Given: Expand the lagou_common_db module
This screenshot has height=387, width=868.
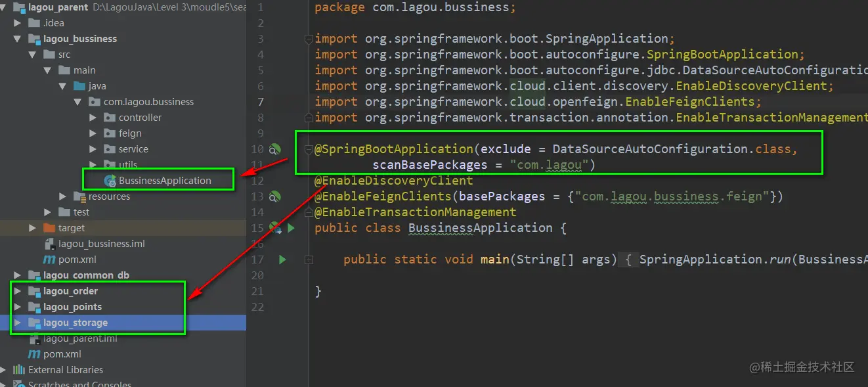Looking at the screenshot, I should (18, 275).
